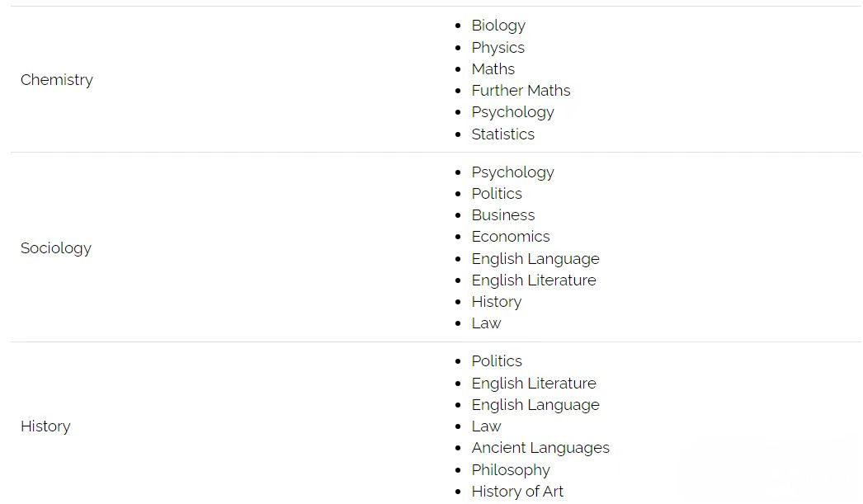This screenshot has width=863, height=504.
Task: Click the Chemistry subject cell
Action: point(57,80)
